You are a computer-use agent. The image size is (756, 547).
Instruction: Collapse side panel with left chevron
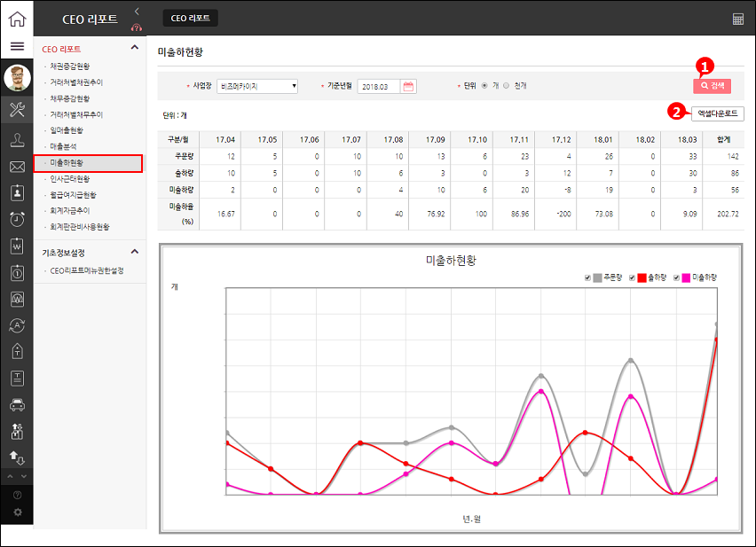click(137, 11)
